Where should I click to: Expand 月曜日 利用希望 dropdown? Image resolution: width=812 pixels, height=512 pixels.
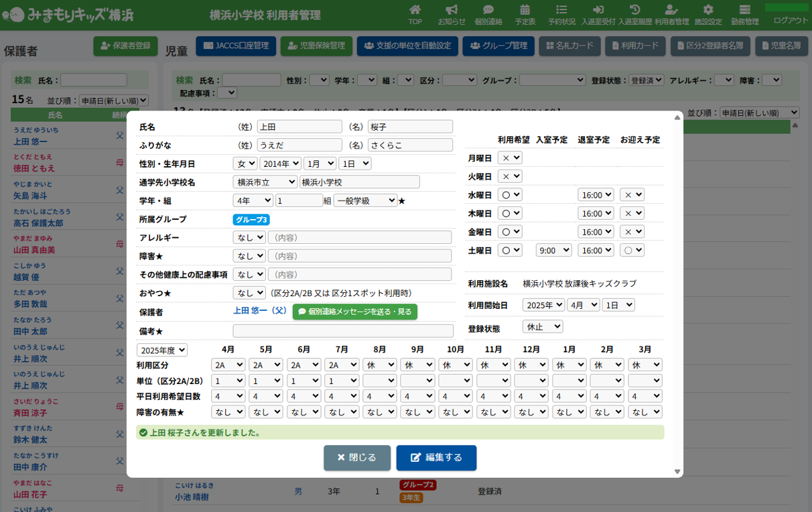(x=509, y=158)
